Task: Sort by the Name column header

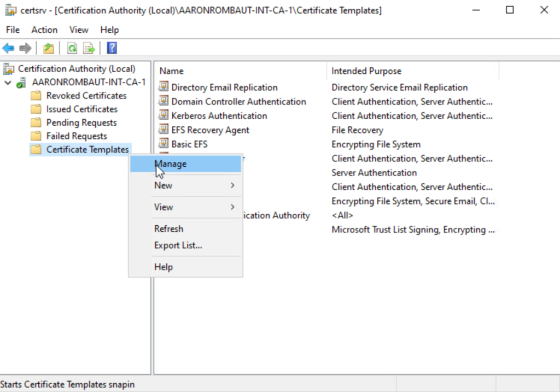Action: tap(172, 71)
